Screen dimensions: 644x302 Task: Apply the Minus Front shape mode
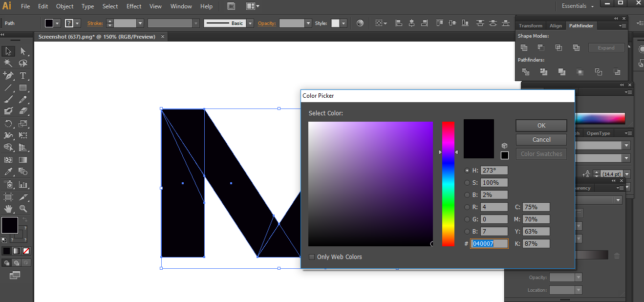(x=540, y=47)
